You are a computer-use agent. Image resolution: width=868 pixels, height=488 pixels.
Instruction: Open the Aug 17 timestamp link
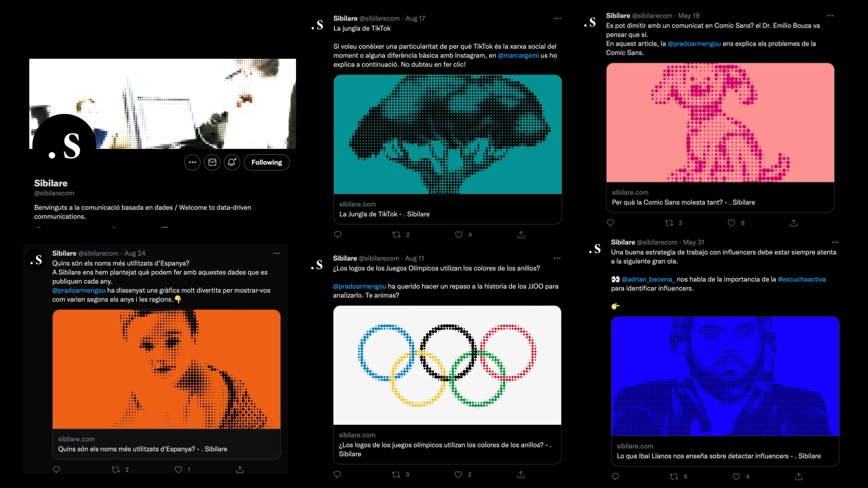pos(415,19)
